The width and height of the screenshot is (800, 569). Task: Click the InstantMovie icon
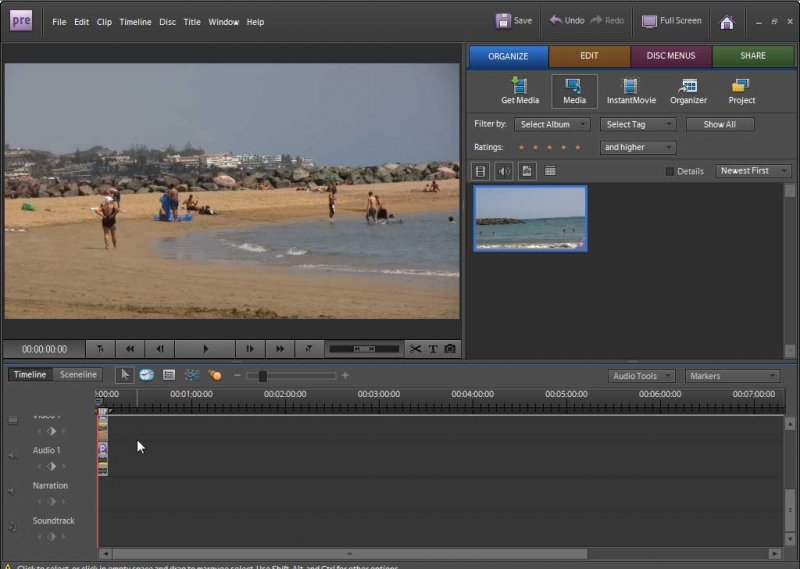coord(629,91)
